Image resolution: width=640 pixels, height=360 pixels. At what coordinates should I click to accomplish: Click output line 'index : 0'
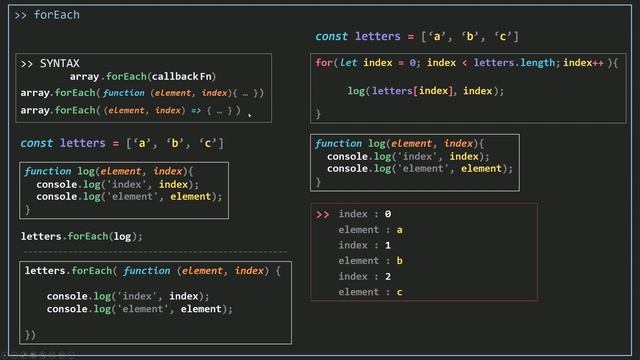[x=364, y=214]
